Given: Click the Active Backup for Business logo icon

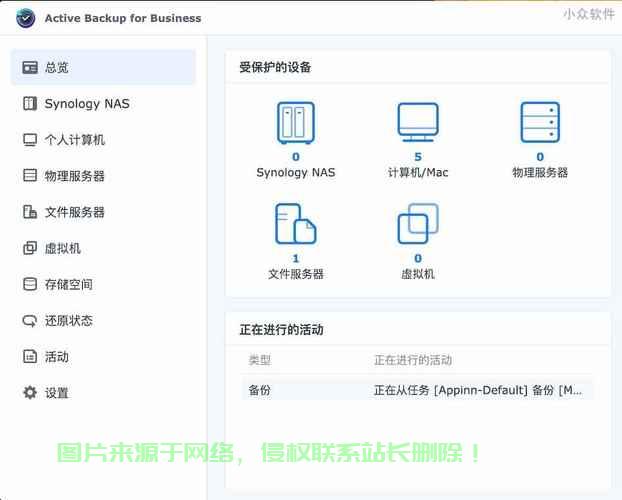Looking at the screenshot, I should tap(26, 18).
